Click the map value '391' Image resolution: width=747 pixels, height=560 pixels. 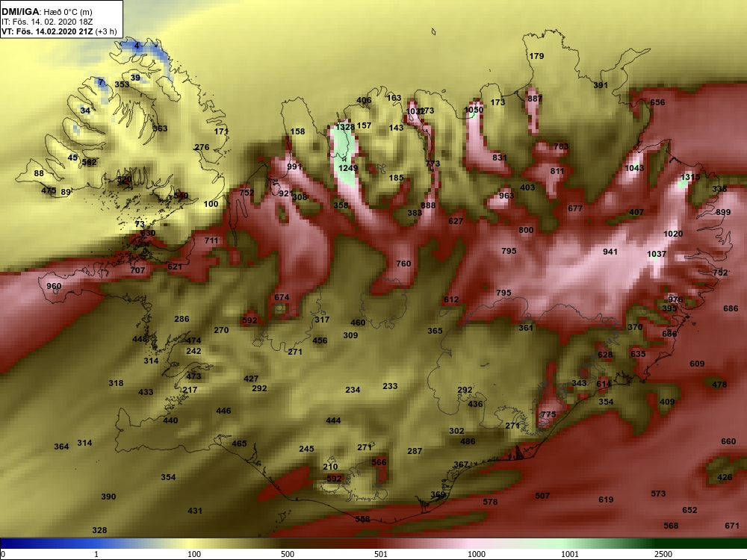tap(601, 85)
